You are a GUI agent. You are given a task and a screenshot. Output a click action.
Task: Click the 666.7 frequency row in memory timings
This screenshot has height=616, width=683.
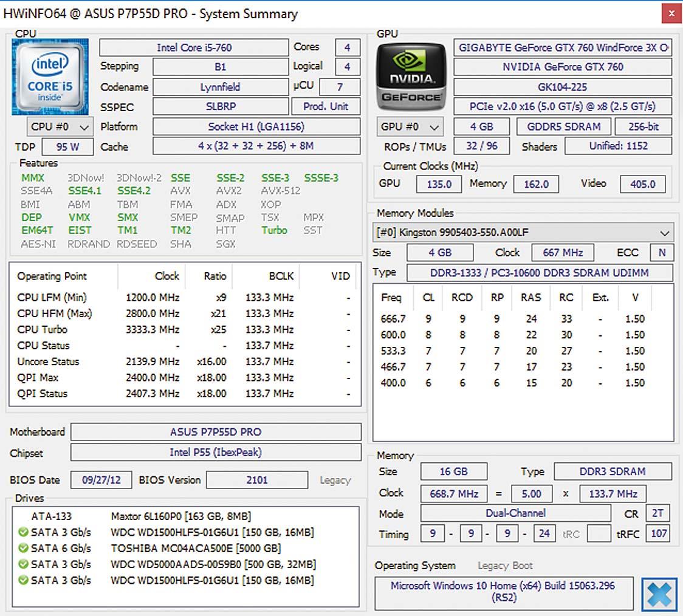393,319
